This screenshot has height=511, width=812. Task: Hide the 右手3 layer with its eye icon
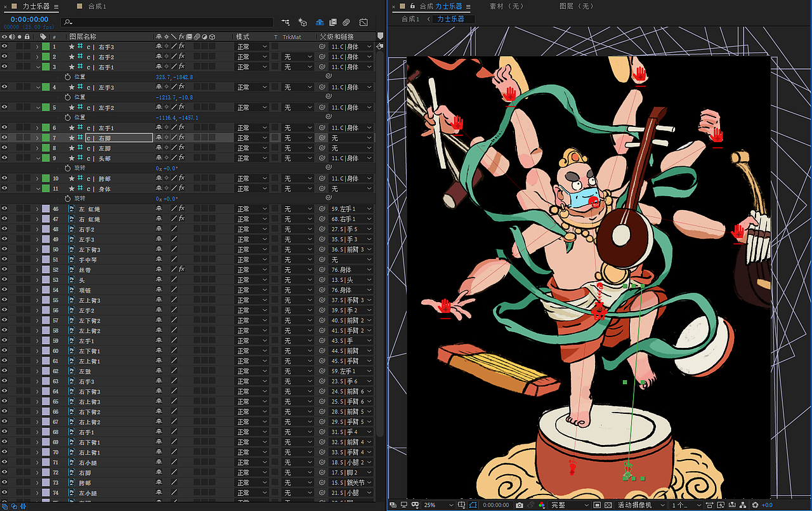(4, 47)
